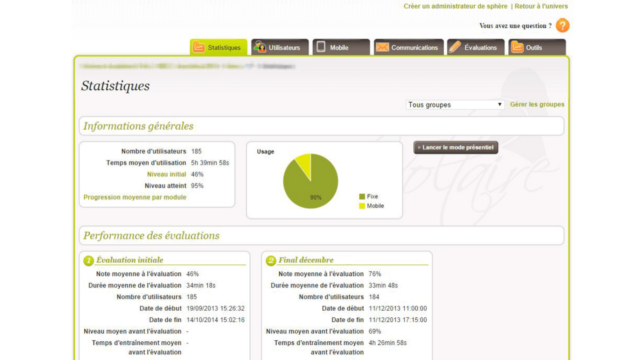640x360 pixels.
Task: Open the Communications tab
Action: [409, 47]
